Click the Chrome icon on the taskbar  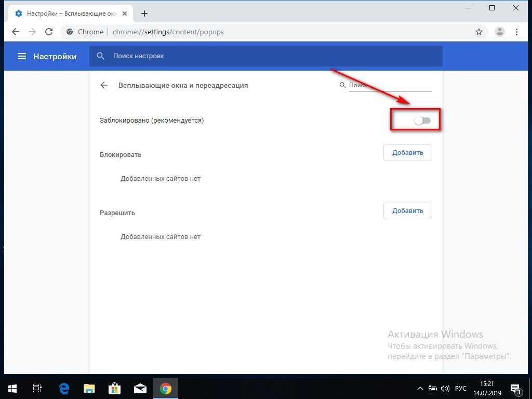[166, 389]
